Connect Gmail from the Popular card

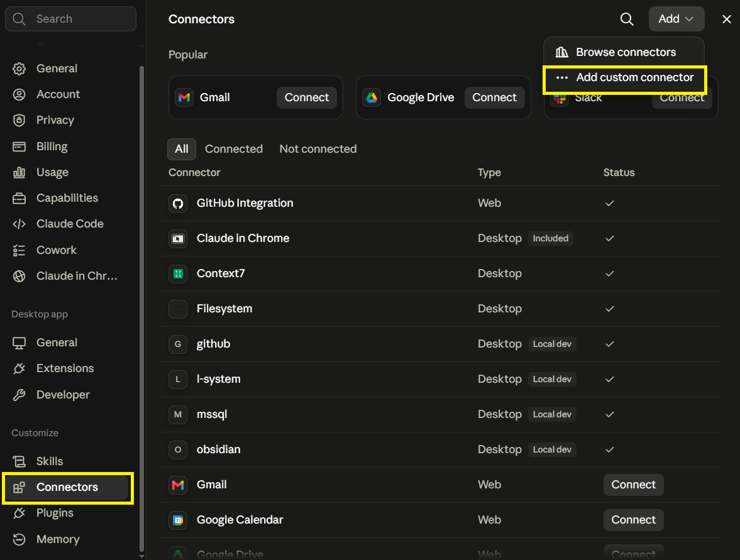pyautogui.click(x=307, y=97)
